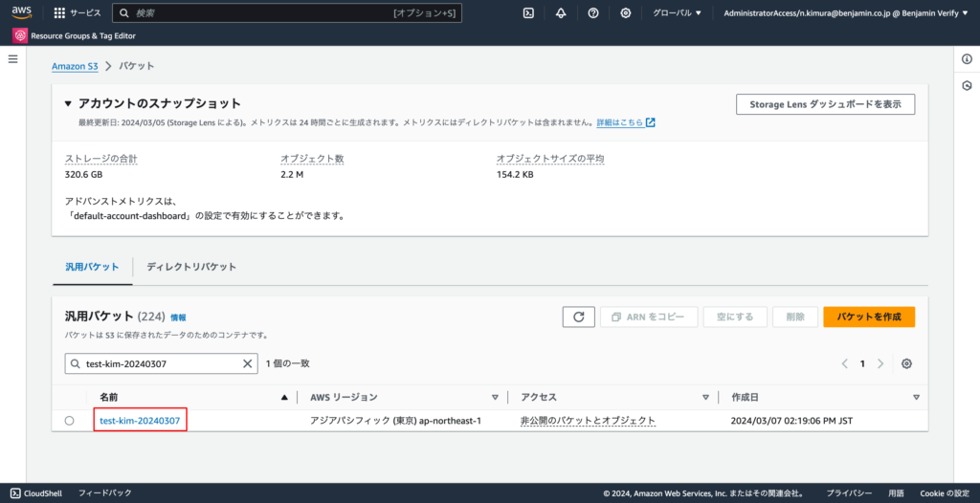Viewport: 980px width, 503px height.
Task: Select the test-kim-20240307 bucket radio button
Action: pyautogui.click(x=69, y=421)
